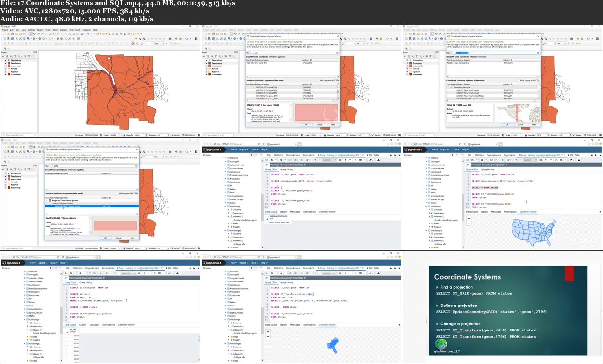Open Project menu in the dialog-free QGIS frame

point(5,30)
